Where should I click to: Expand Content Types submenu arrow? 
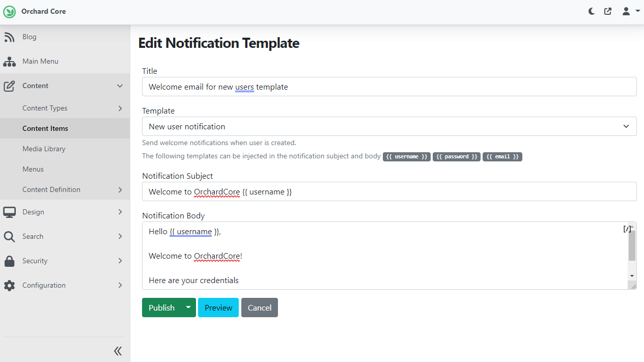pos(120,108)
